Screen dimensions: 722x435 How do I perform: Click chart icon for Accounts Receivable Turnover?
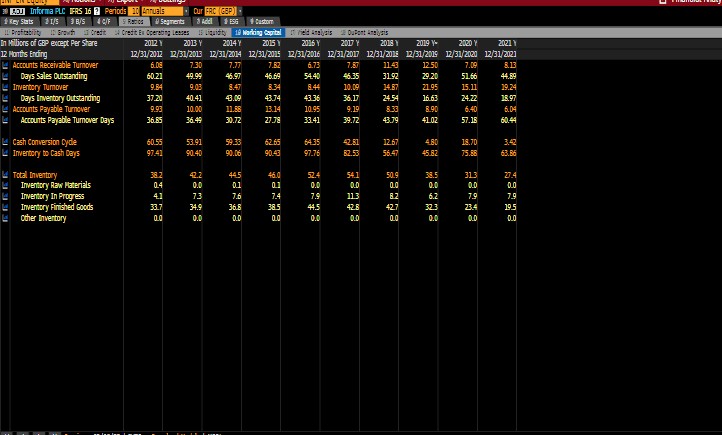pos(5,65)
